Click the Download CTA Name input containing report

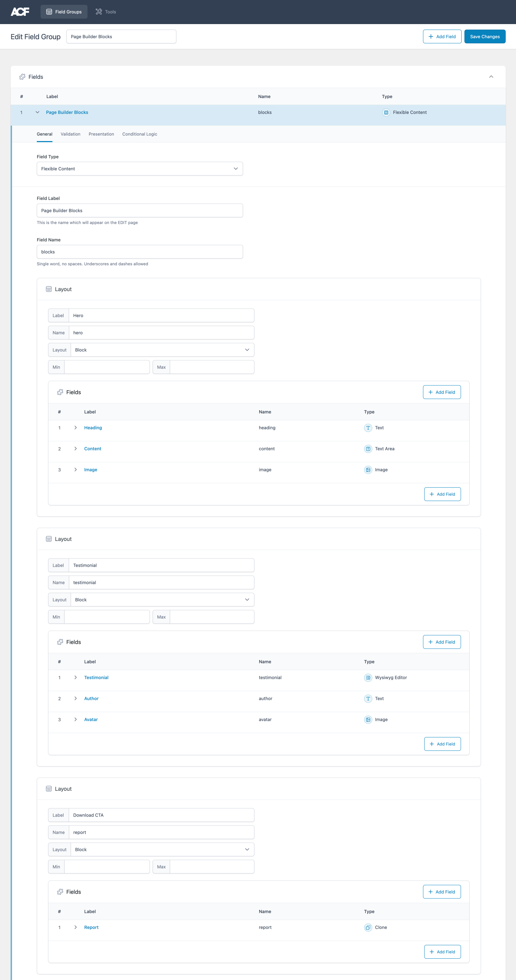pos(161,832)
